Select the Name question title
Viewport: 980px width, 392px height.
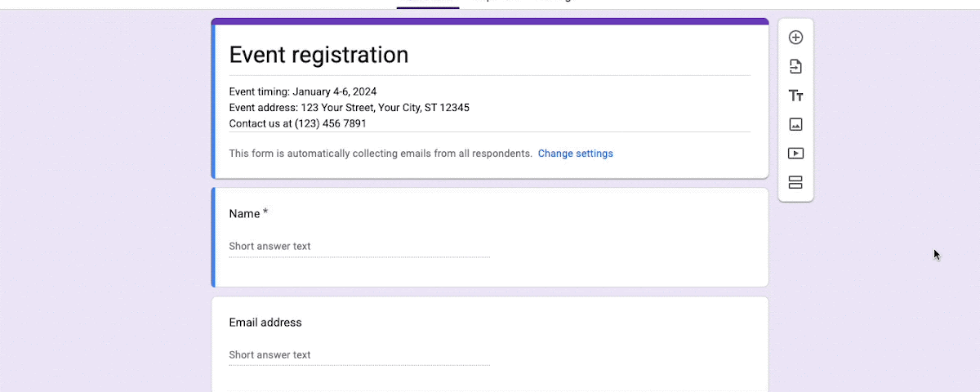[x=244, y=214]
